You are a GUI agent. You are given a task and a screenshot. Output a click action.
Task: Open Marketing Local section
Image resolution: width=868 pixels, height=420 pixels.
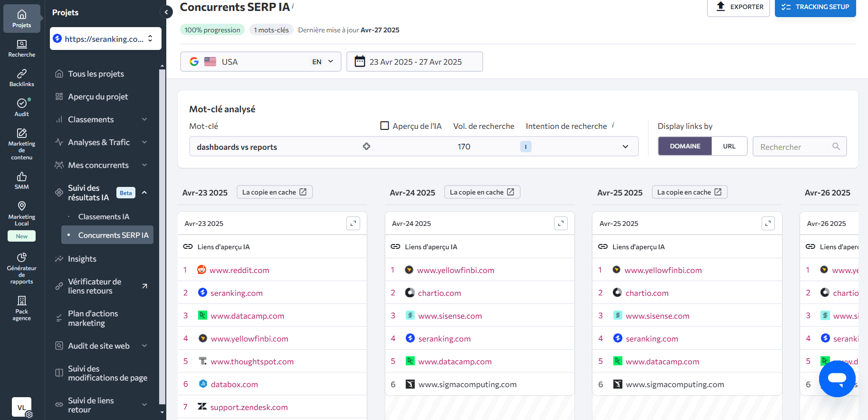click(22, 214)
